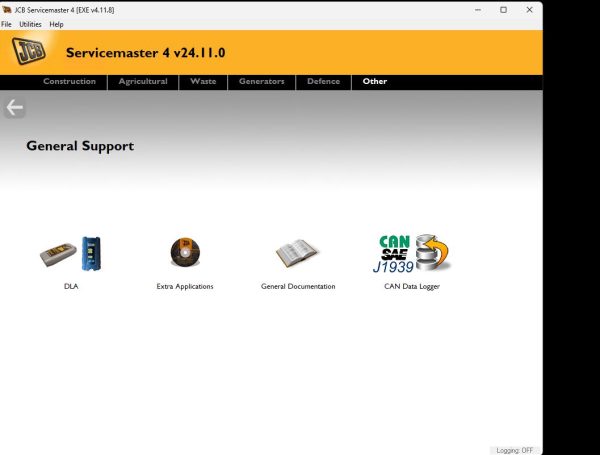Viewport: 600px width, 455px height.
Task: Click the Extra Applications label
Action: (185, 286)
